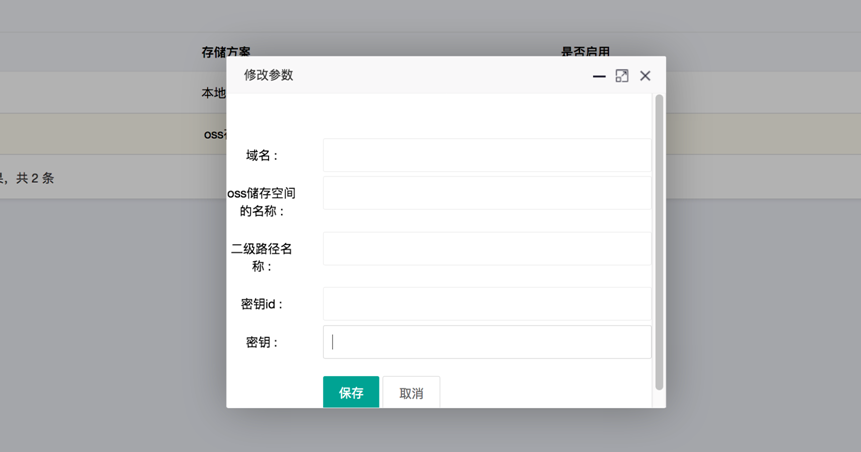
Task: Click into the 密钥id input field
Action: click(486, 304)
